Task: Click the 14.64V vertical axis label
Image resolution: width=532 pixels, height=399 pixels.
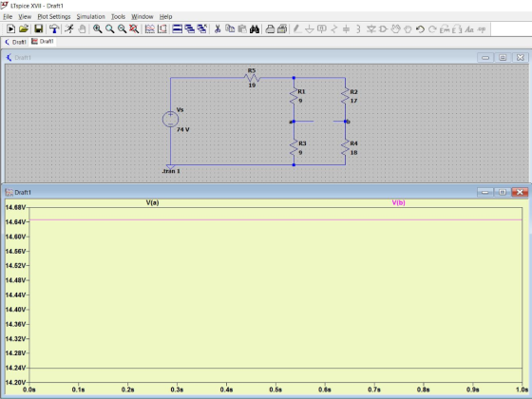Action: tap(15, 222)
